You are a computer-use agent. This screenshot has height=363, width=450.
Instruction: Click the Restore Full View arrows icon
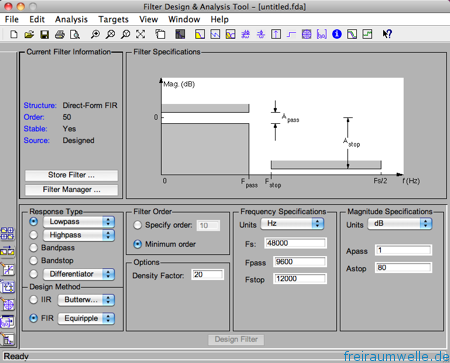[x=140, y=34]
